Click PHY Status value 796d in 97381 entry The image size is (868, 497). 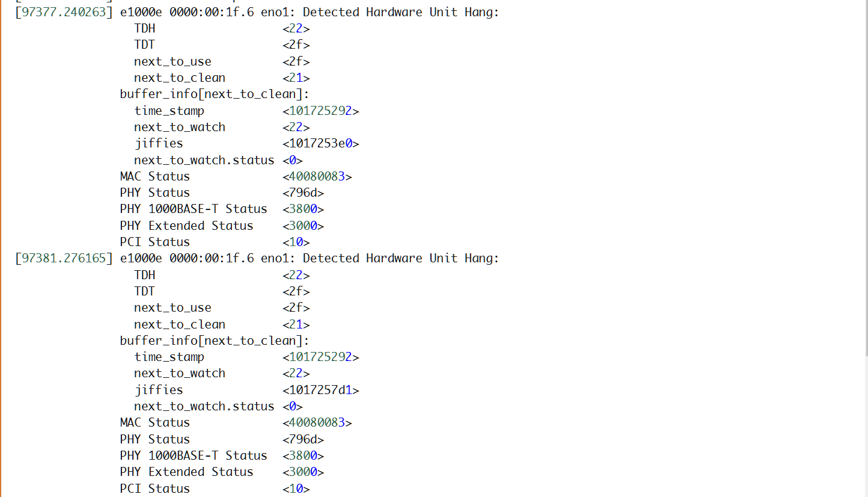click(x=303, y=439)
